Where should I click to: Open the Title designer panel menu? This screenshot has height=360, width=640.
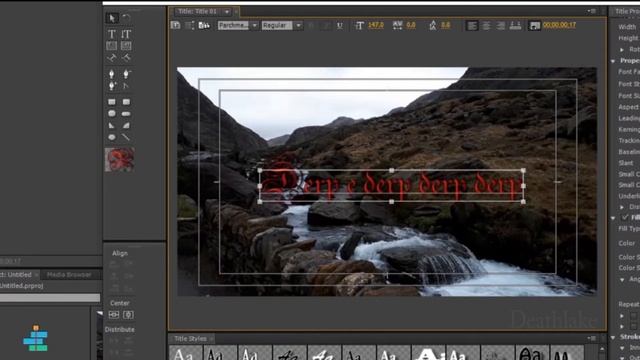pyautogui.click(x=591, y=11)
